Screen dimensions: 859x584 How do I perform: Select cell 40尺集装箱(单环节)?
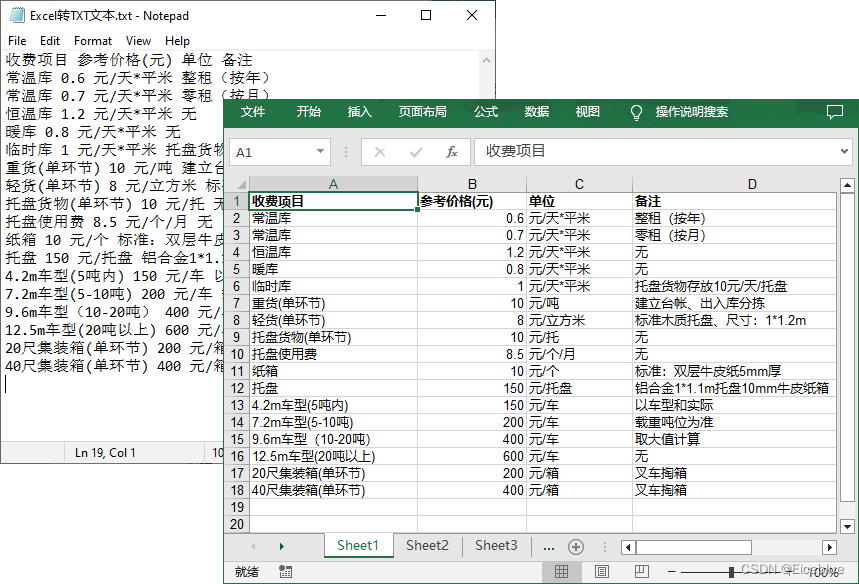coord(334,490)
